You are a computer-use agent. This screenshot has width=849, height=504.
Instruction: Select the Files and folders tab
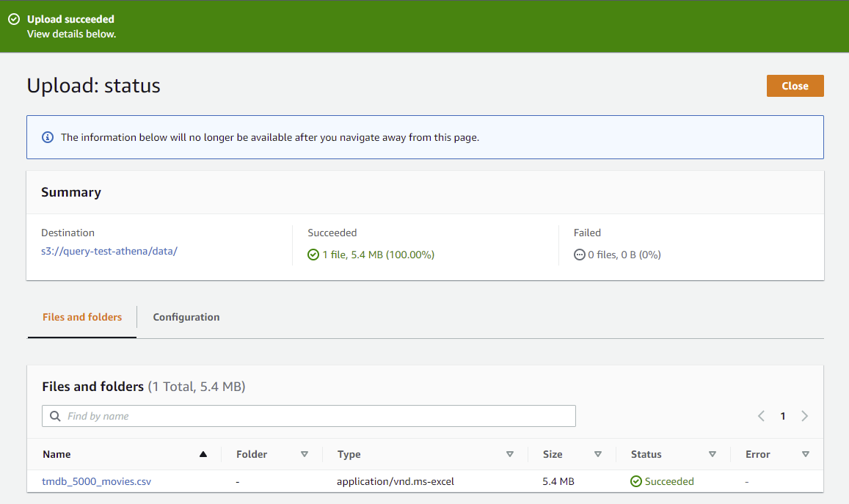pyautogui.click(x=82, y=317)
